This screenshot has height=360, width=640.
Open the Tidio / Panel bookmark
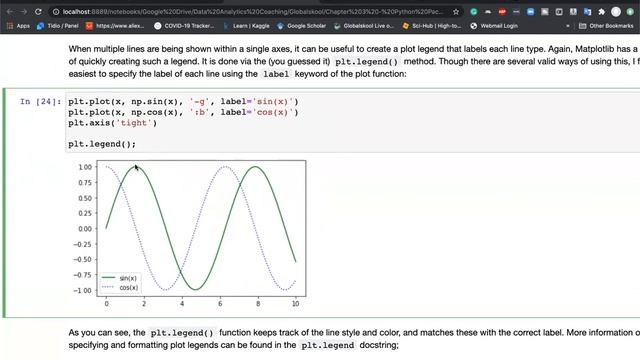[58, 26]
